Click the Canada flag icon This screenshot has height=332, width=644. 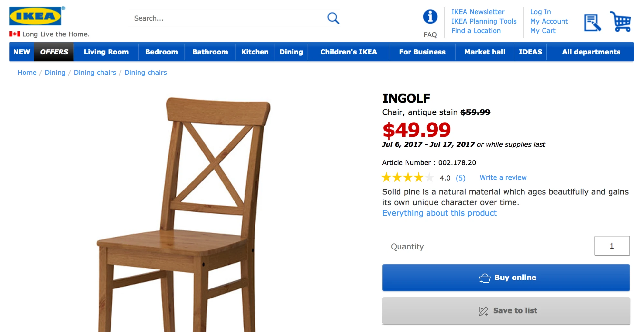[x=14, y=34]
